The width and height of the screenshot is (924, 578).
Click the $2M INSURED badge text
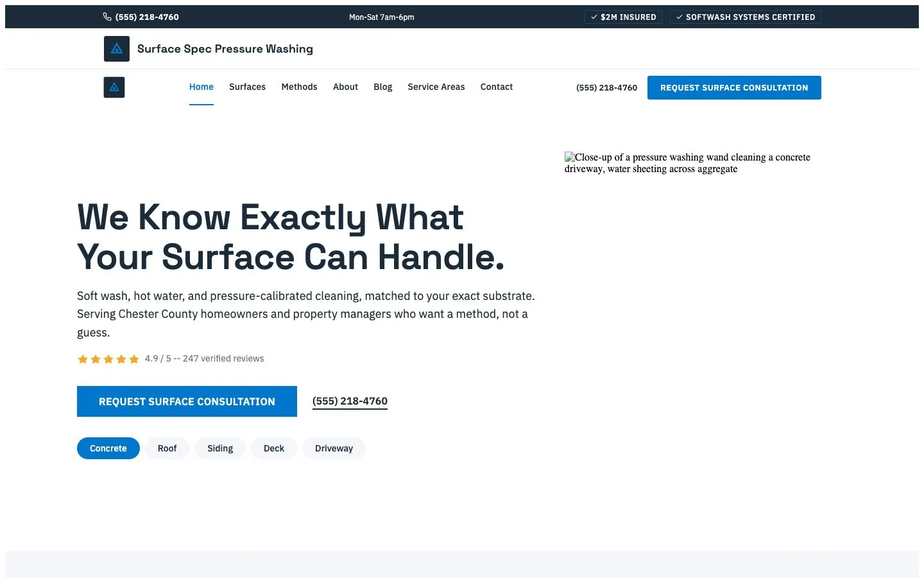coord(628,17)
